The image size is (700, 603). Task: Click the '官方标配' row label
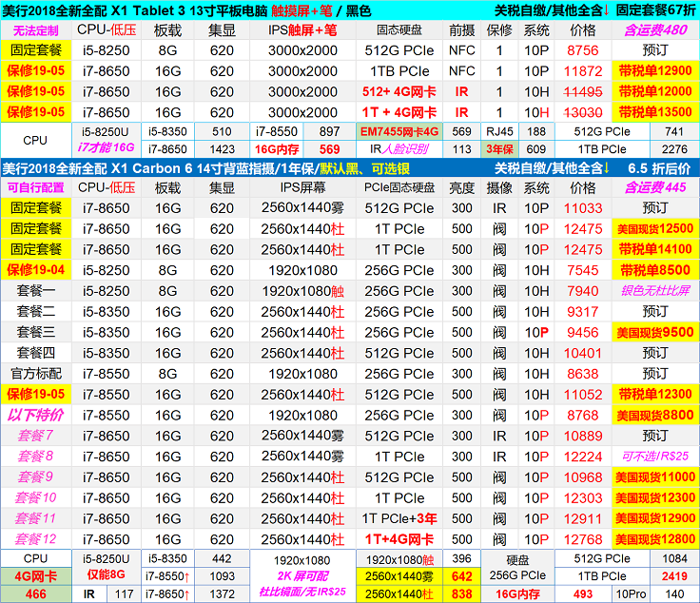[x=36, y=374]
